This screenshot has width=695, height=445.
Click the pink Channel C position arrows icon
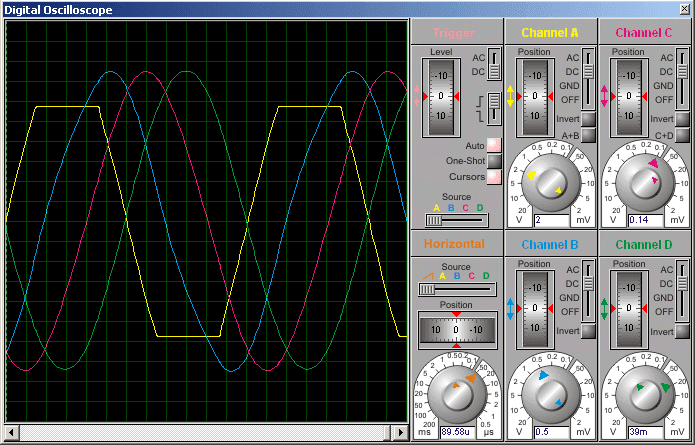pos(604,96)
